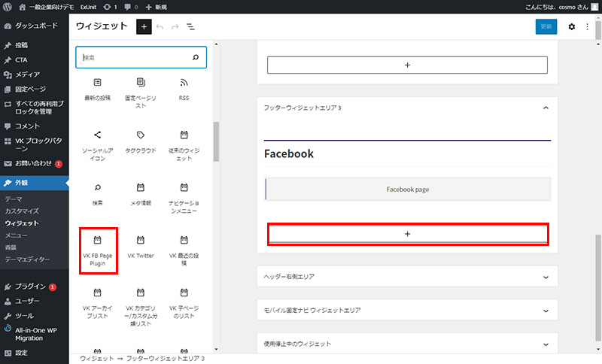Focus the block search field
This screenshot has width=602, height=364.
point(134,57)
